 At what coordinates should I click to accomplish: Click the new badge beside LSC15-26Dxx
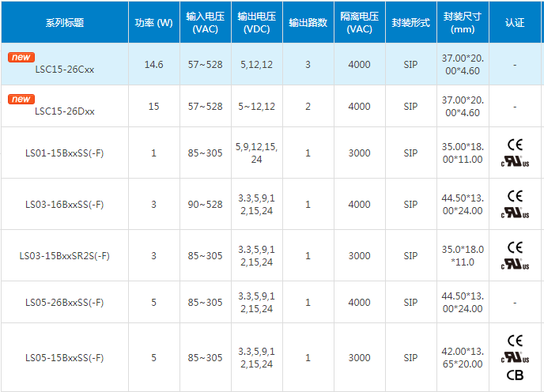coord(21,100)
